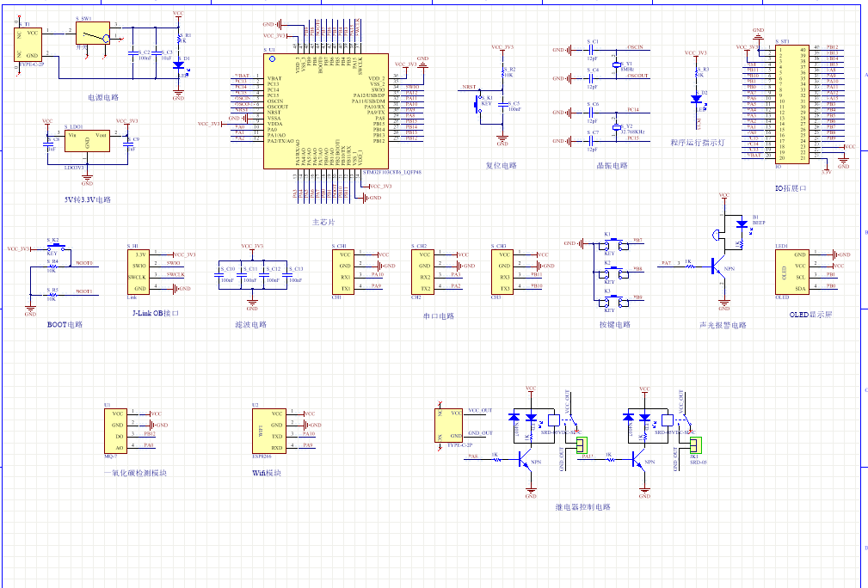Click the LED1 OLED connector block
The image size is (868, 588).
tap(791, 272)
